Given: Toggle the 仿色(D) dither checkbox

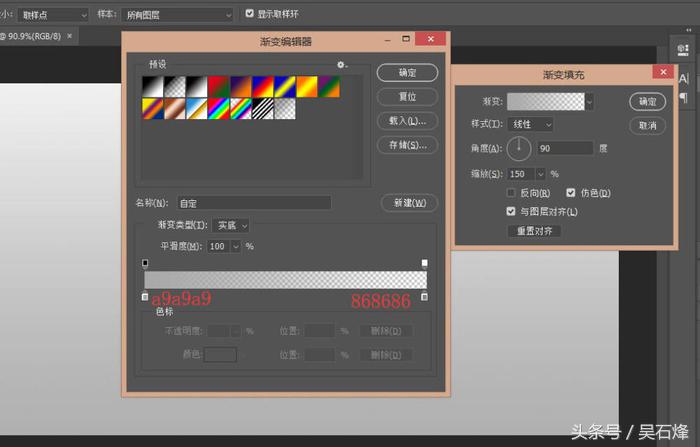Looking at the screenshot, I should tap(571, 192).
